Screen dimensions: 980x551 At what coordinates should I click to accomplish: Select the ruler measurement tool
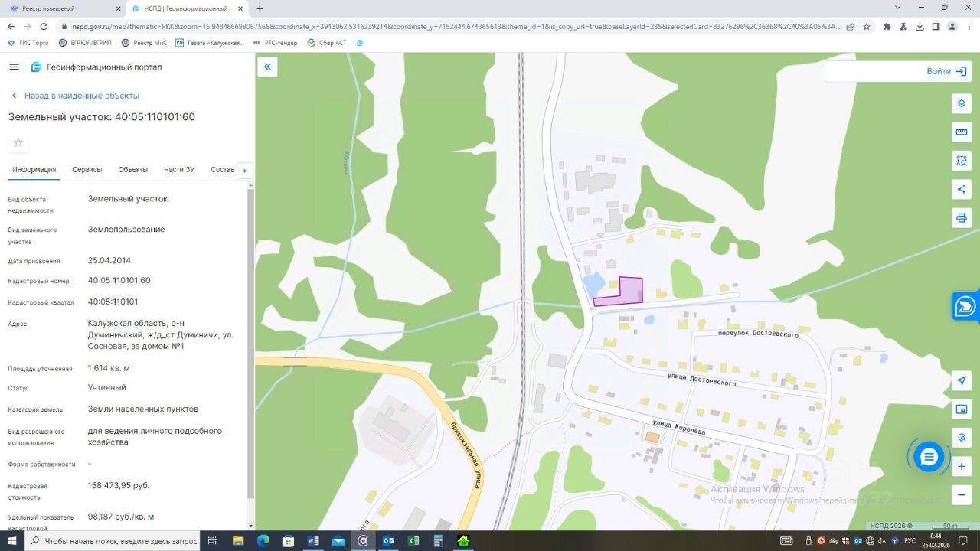pyautogui.click(x=962, y=132)
